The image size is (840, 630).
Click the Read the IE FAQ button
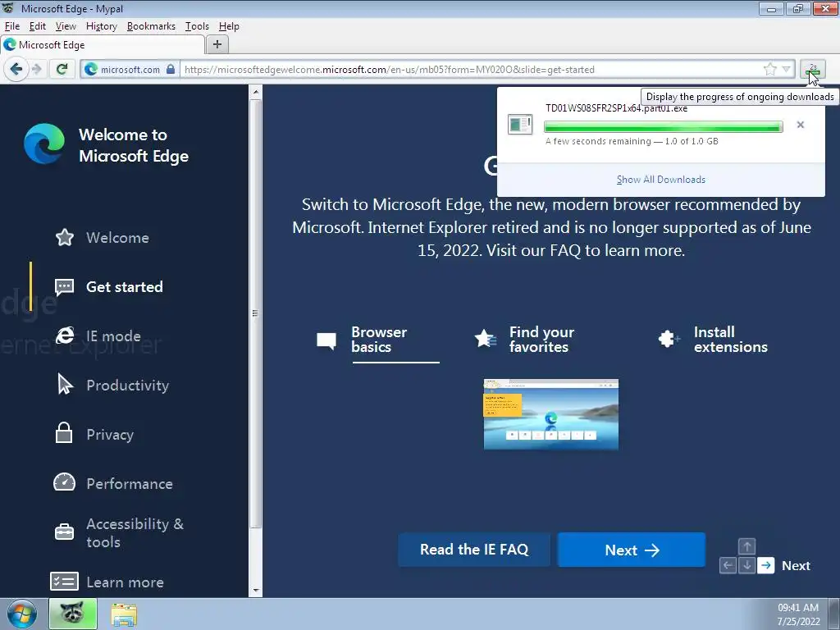[474, 550]
